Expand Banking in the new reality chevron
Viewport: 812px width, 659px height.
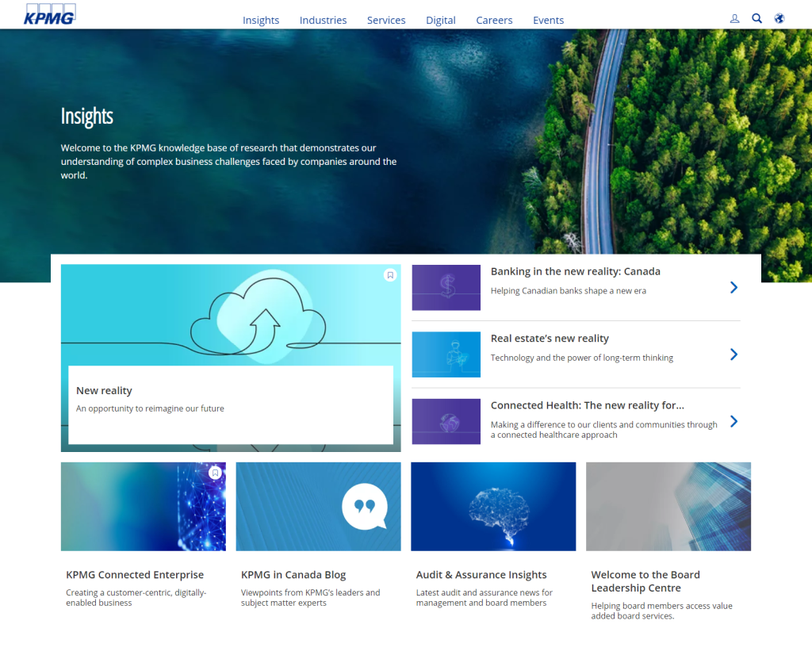733,287
